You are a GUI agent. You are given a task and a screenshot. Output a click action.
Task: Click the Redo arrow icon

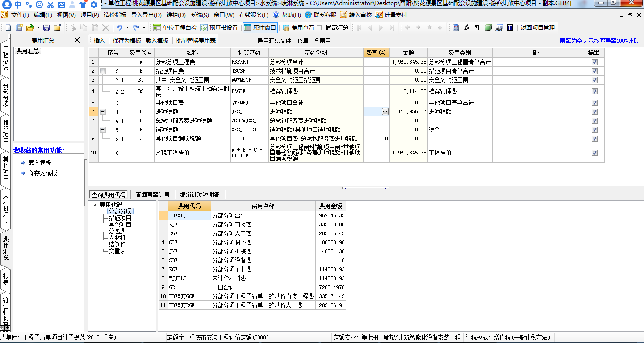pos(136,27)
